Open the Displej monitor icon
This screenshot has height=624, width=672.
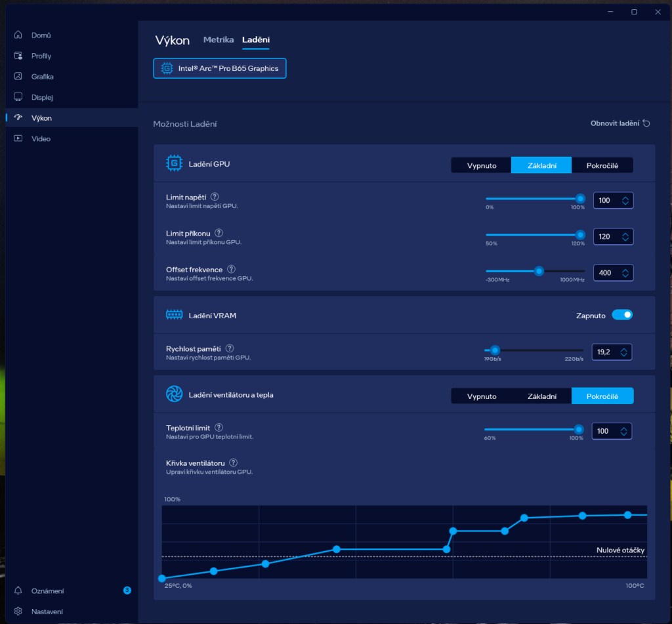(x=18, y=97)
